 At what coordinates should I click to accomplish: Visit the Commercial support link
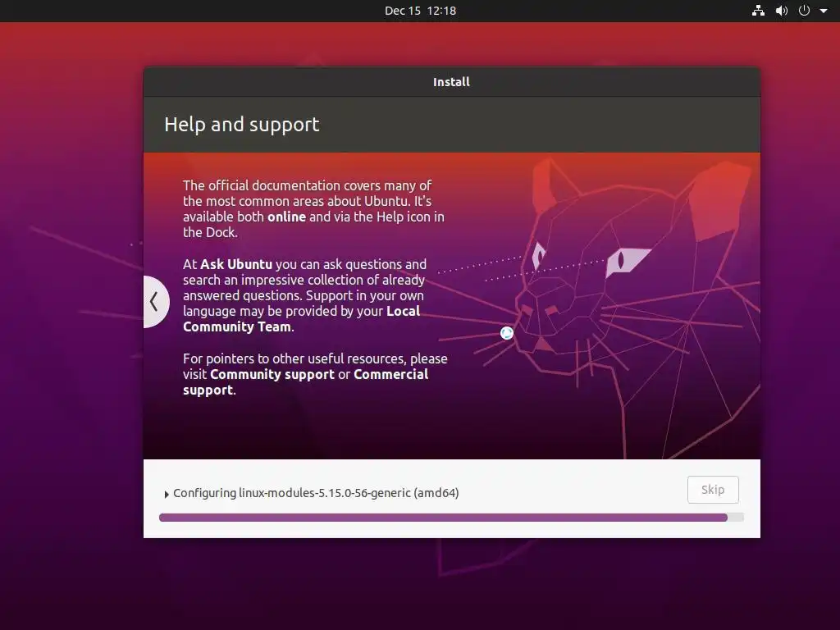pos(305,382)
